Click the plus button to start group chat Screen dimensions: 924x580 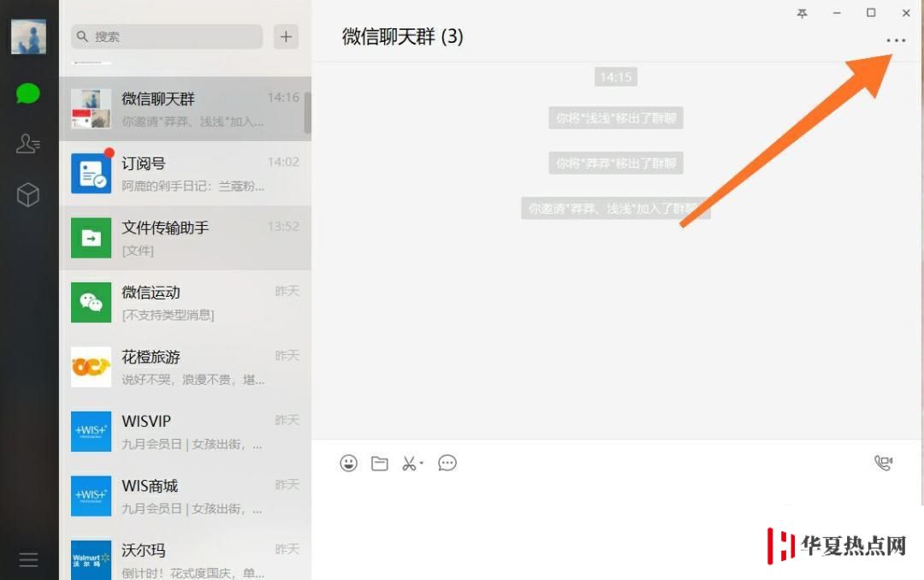pyautogui.click(x=286, y=37)
